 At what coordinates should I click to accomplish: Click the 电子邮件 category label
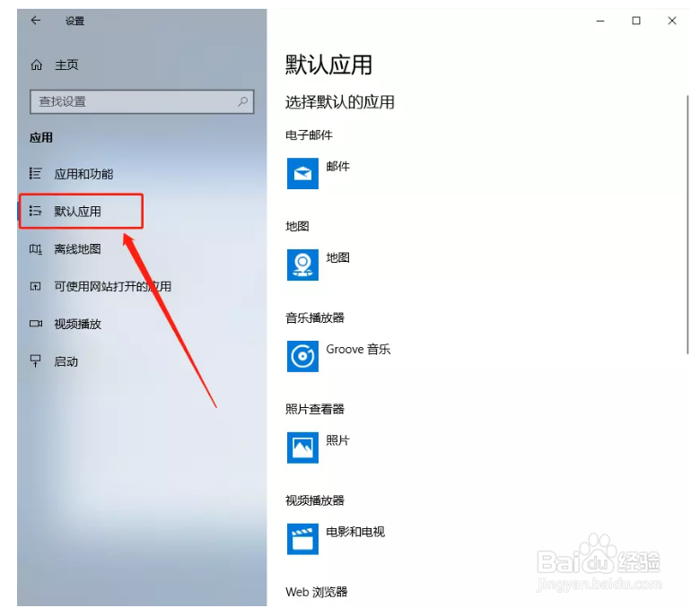point(309,135)
